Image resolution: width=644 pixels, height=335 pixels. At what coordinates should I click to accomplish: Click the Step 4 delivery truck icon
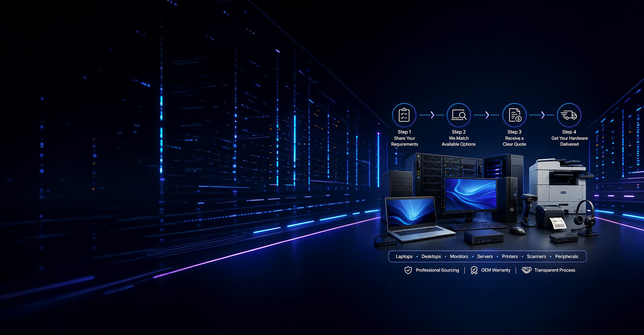pos(569,115)
